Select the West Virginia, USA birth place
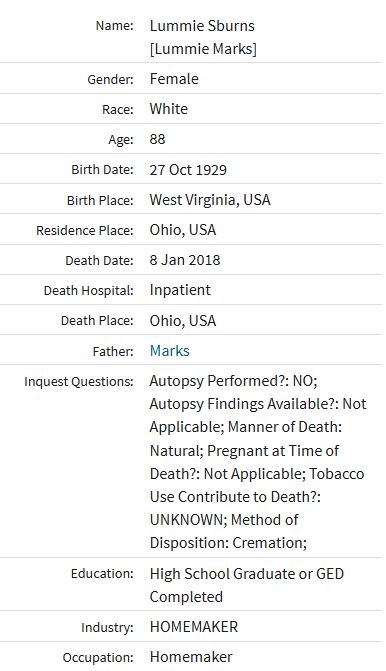The height and width of the screenshot is (671, 386). pyautogui.click(x=210, y=200)
